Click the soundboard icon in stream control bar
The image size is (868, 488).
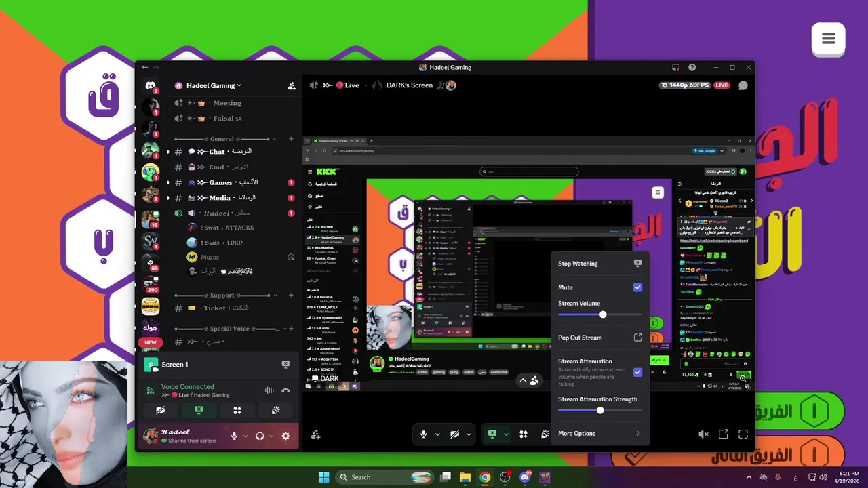545,434
